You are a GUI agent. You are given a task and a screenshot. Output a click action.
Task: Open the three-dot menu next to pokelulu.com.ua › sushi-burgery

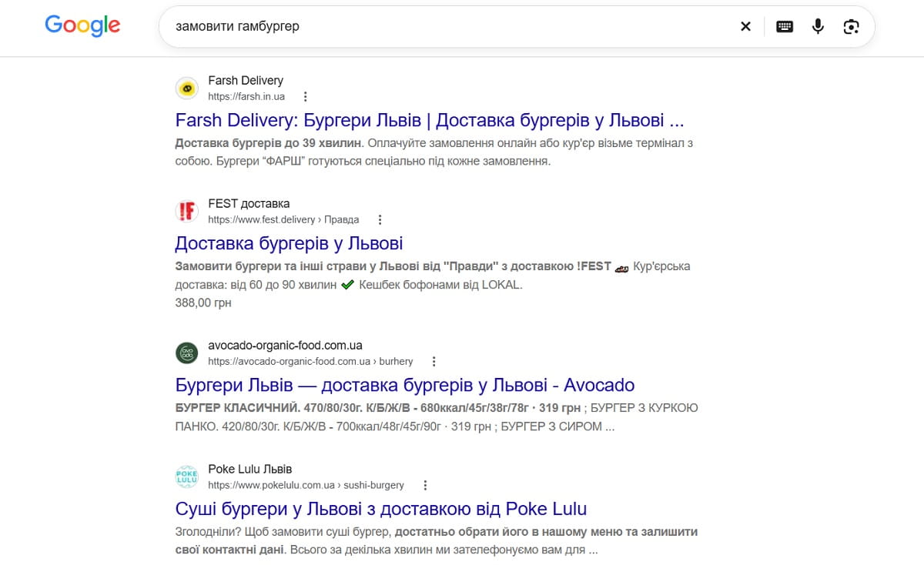pos(425,485)
